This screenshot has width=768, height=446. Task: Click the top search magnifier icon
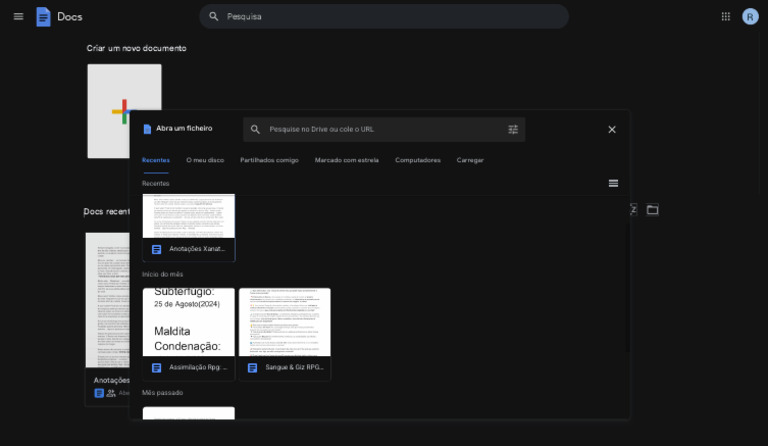[214, 17]
